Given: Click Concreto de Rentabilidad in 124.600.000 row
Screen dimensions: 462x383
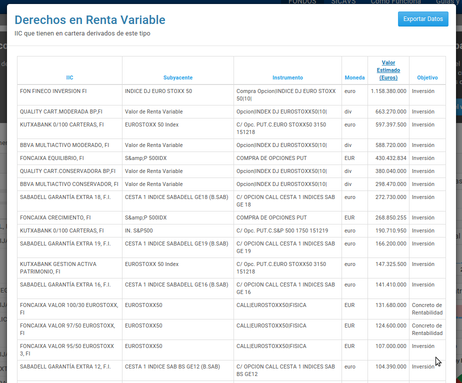Looking at the screenshot, I should point(427,329).
